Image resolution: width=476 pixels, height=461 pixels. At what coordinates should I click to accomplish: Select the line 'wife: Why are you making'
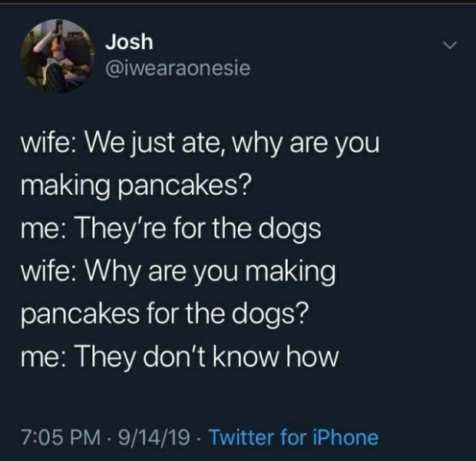coord(178,272)
